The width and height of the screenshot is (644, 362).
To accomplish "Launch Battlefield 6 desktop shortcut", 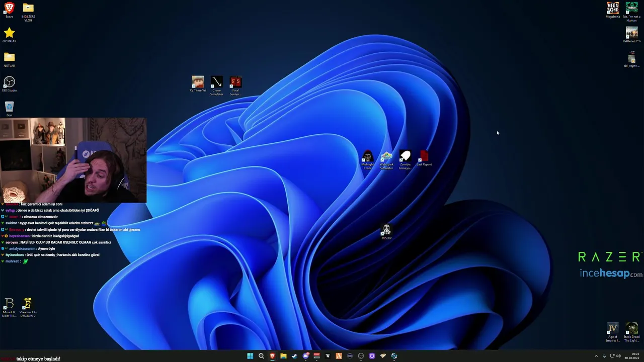I will click(x=632, y=35).
